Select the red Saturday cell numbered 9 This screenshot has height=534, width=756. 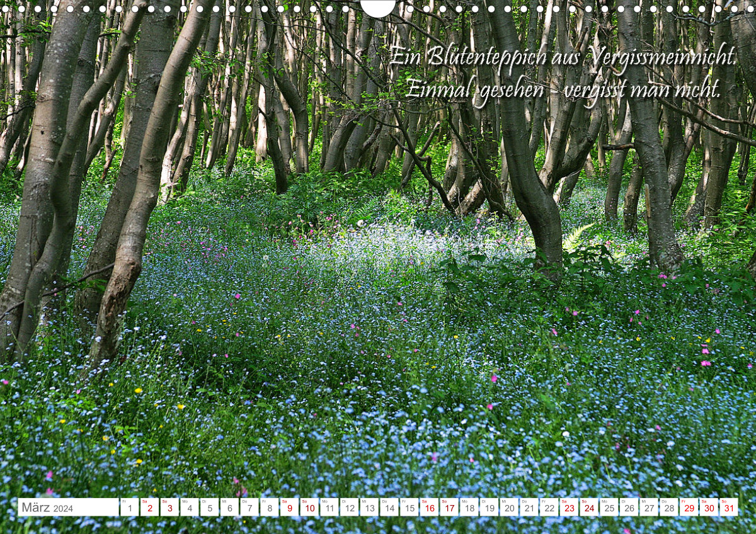coord(289,507)
